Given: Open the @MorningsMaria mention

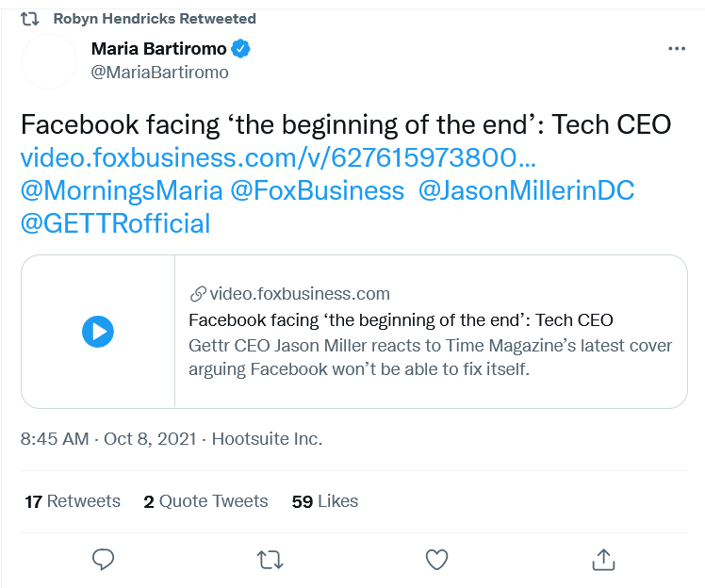Looking at the screenshot, I should tap(122, 190).
